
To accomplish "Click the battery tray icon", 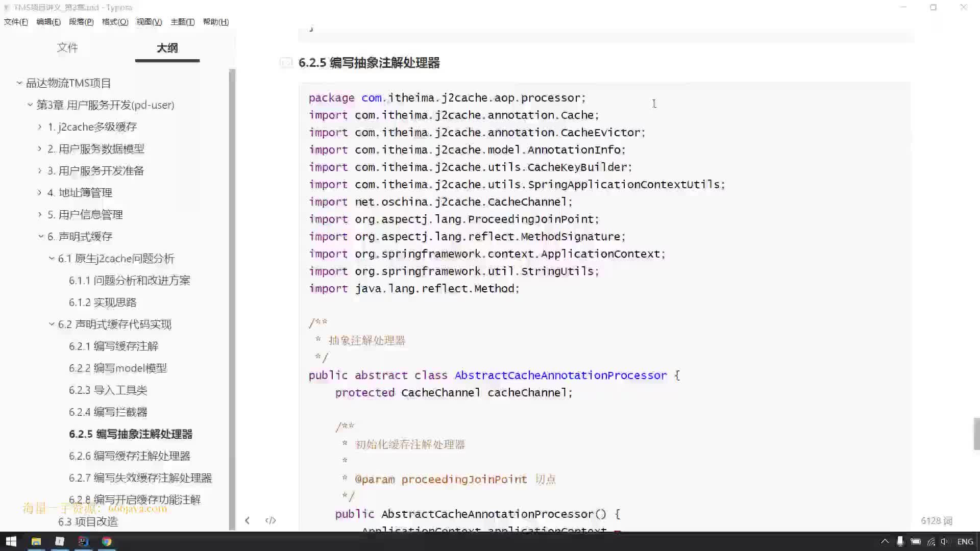I will point(916,541).
